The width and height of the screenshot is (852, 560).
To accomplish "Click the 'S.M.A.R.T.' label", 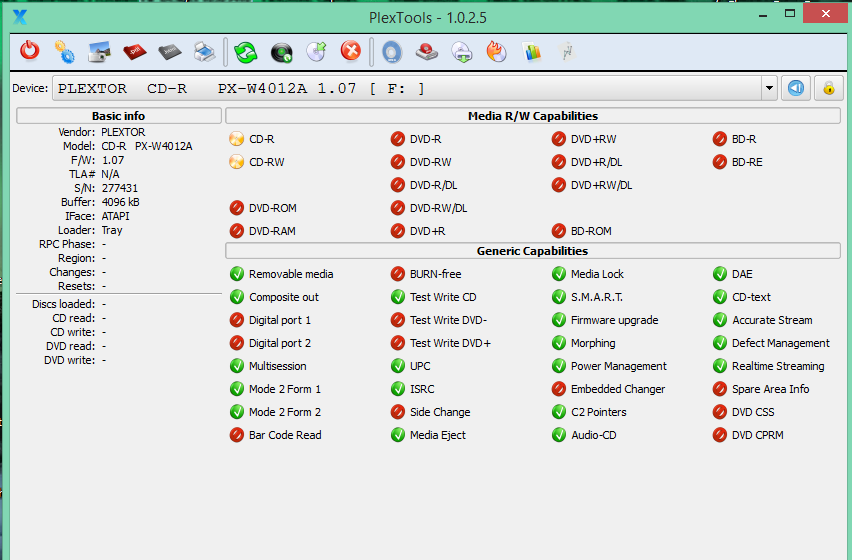I will [597, 297].
